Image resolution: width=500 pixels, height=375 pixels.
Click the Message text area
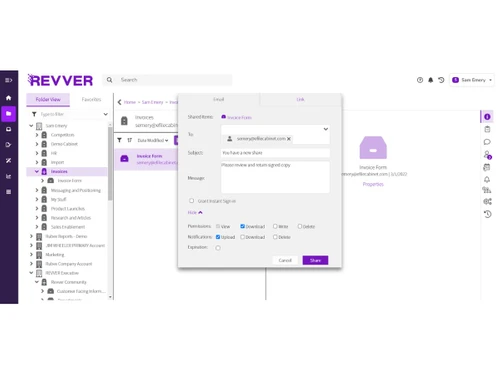pyautogui.click(x=275, y=177)
